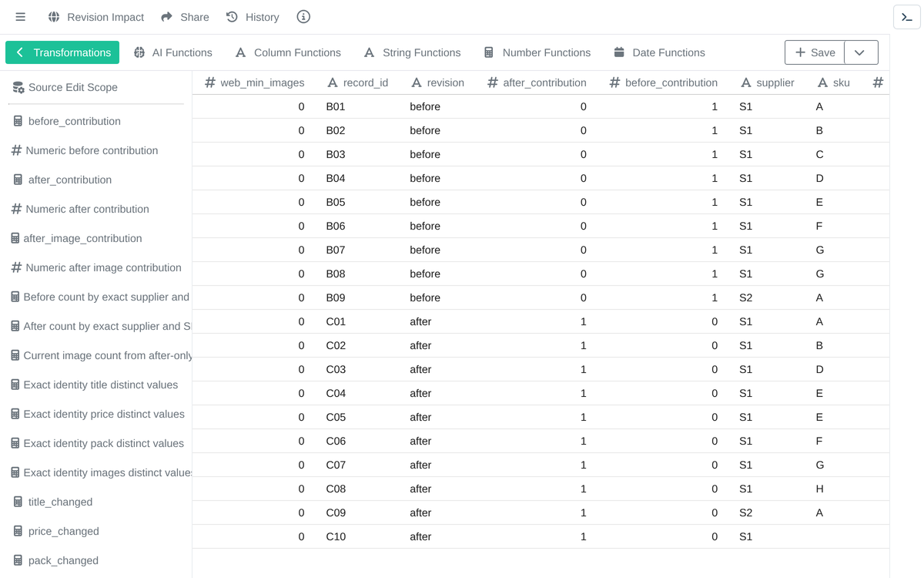924x578 pixels.
Task: Click calculator icon next to pack_changed step
Action: coord(18,560)
